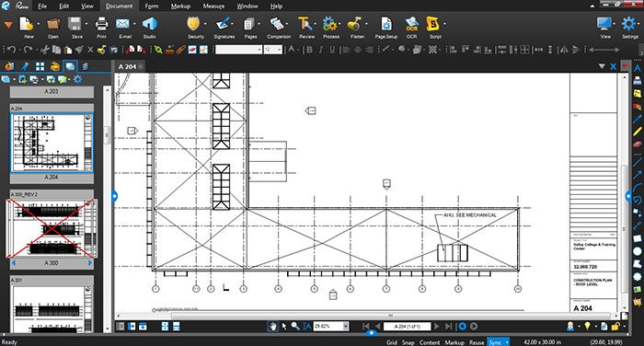Toggle the Grid option in status bar
The width and height of the screenshot is (644, 346).
[x=391, y=342]
